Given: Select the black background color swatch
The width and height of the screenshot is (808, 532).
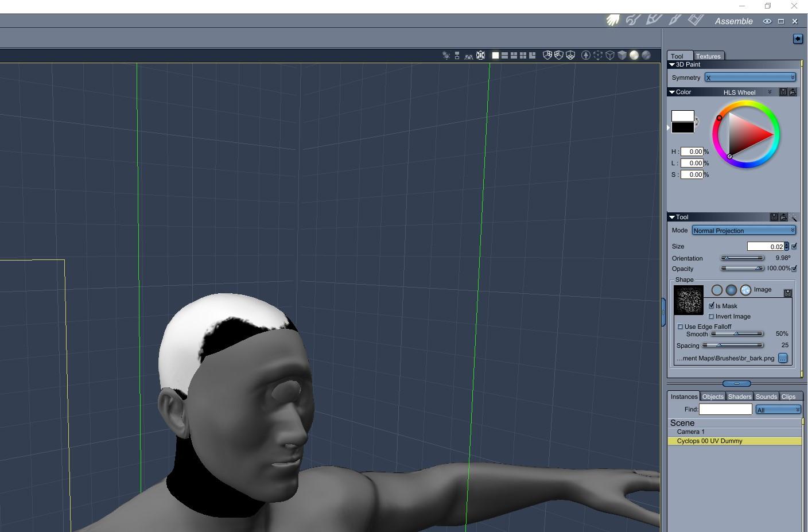Looking at the screenshot, I should coord(683,127).
